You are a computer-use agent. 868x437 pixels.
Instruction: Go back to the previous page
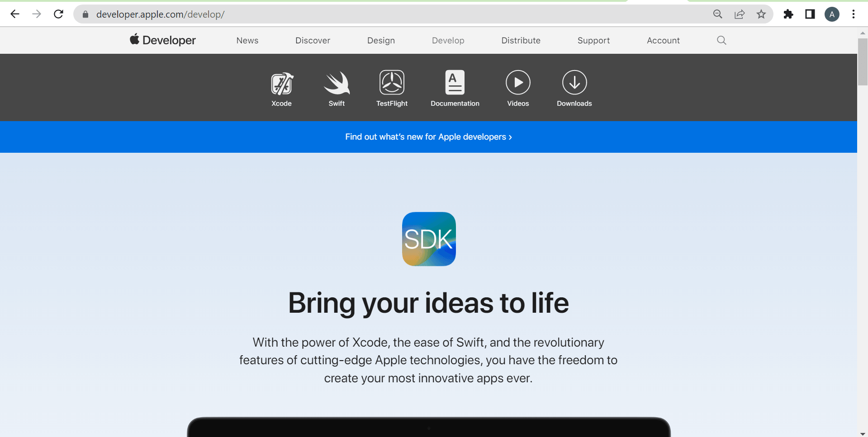pyautogui.click(x=15, y=14)
